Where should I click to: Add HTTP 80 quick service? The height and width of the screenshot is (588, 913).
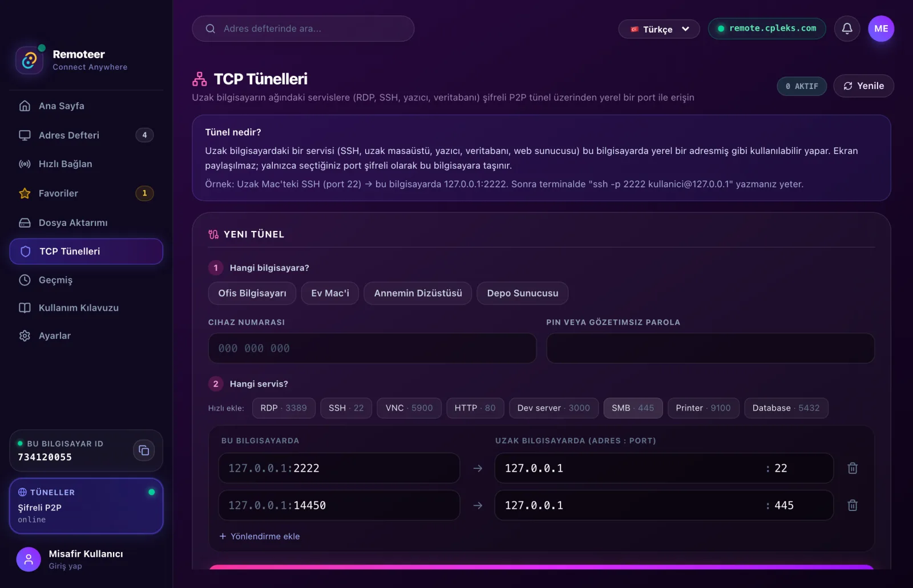coord(475,408)
